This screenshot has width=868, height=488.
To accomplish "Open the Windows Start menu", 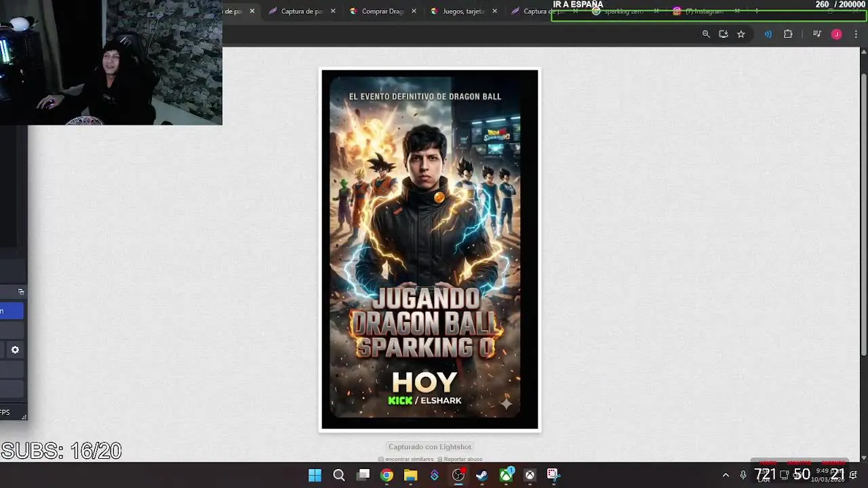I will [x=315, y=475].
